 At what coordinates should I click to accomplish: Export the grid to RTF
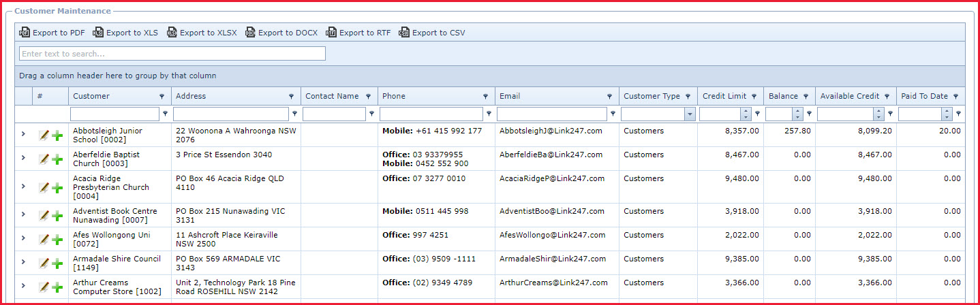[358, 33]
